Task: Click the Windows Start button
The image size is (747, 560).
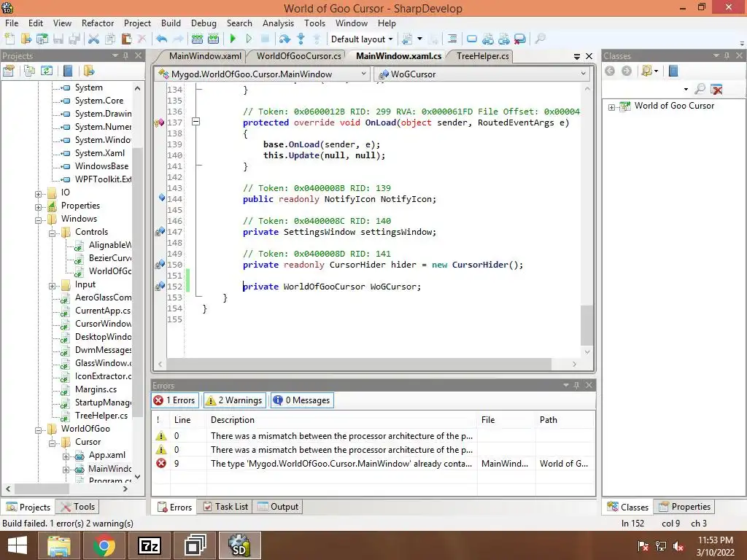Action: (18, 545)
